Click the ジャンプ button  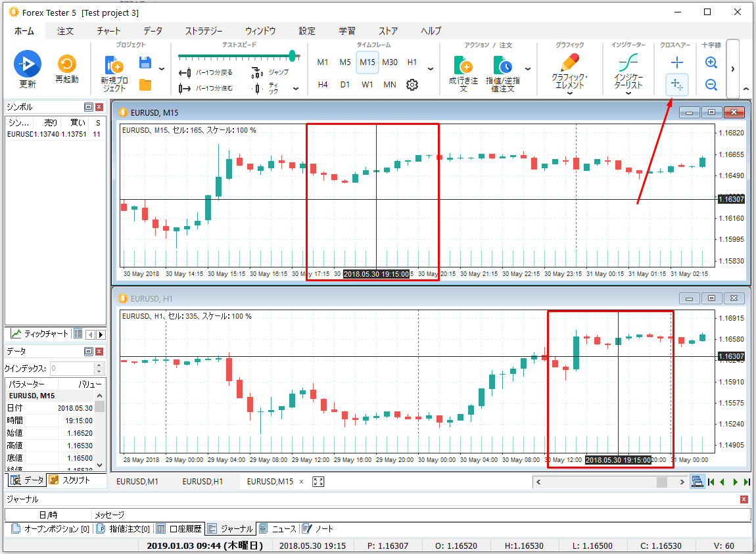[271, 72]
